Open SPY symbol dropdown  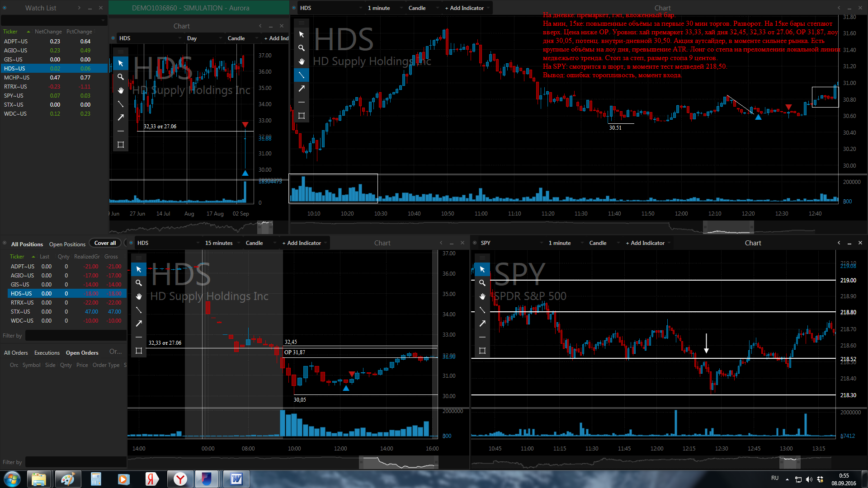point(511,243)
